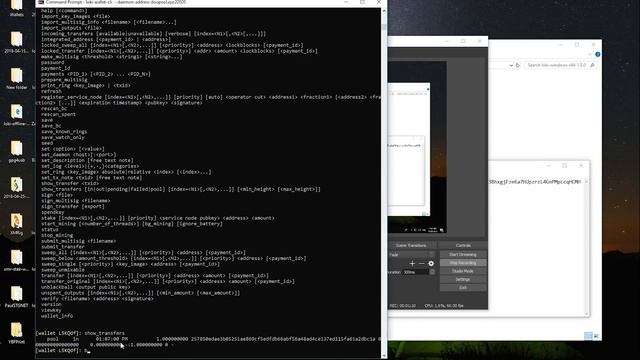Screen dimensions: 640x360
Task: Open the Explorer address history dropdown
Action: [x=511, y=65]
